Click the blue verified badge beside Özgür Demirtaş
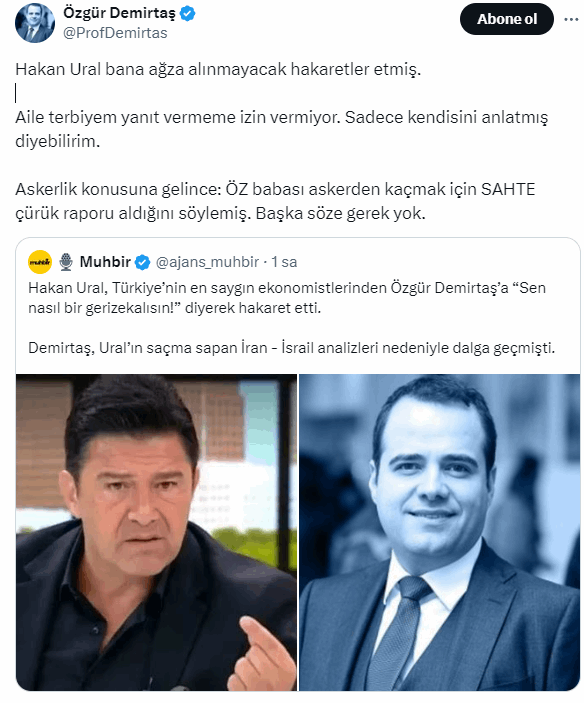Viewport: 584px width, 703px height. [x=187, y=13]
